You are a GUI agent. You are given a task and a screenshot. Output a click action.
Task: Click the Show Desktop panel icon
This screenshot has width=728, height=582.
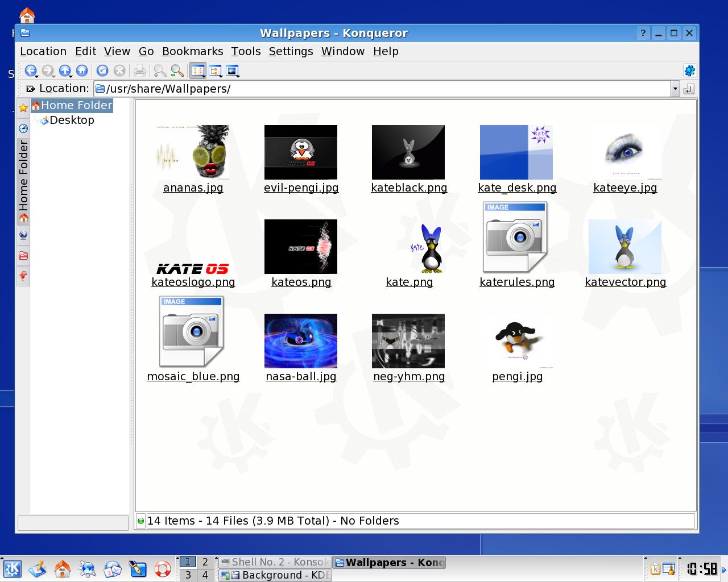pos(38,568)
